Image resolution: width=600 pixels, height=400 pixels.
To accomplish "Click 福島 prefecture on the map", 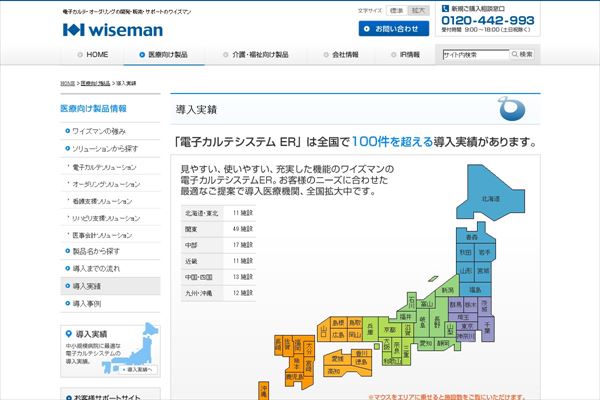I will click(475, 290).
